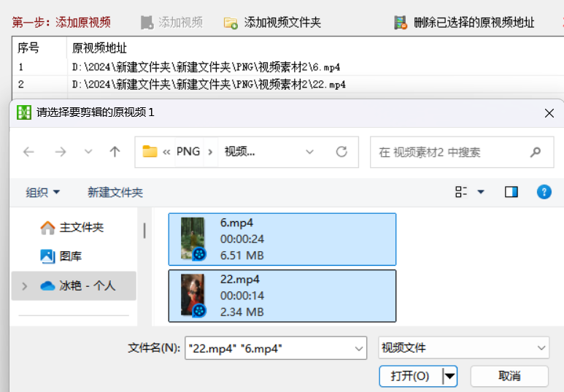Open recent locations chevron dropdown
This screenshot has height=392, width=564.
point(88,152)
